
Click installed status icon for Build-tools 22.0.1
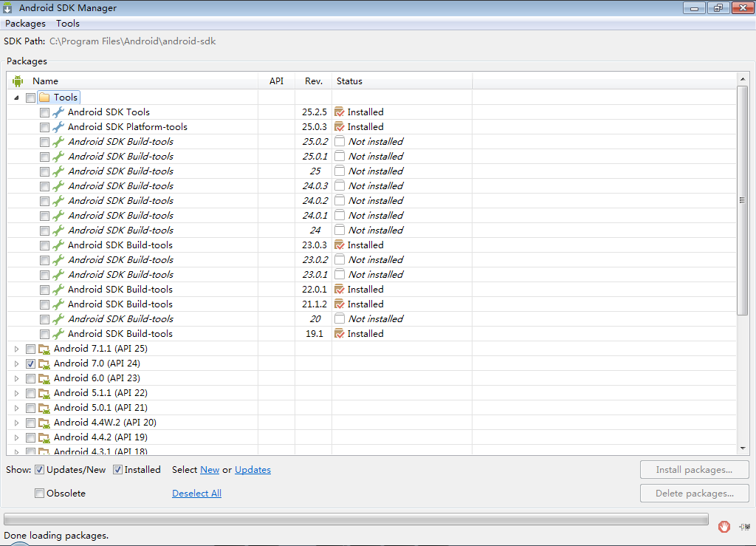pos(340,290)
